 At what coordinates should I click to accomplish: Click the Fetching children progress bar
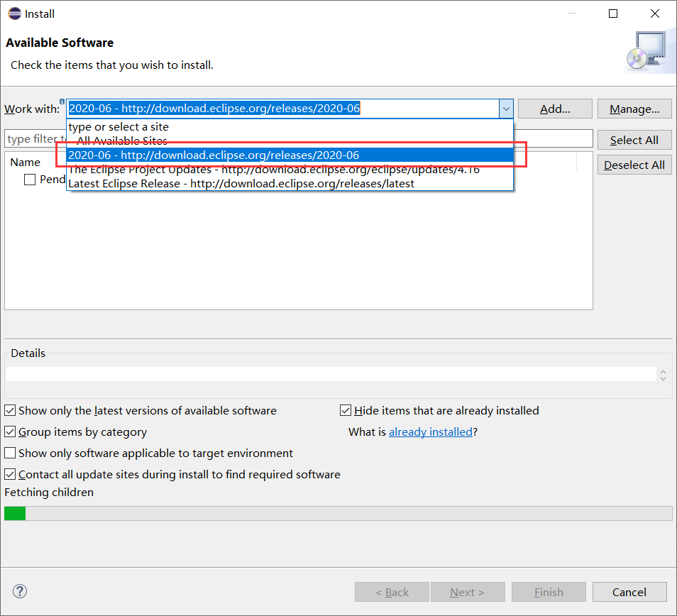[338, 513]
